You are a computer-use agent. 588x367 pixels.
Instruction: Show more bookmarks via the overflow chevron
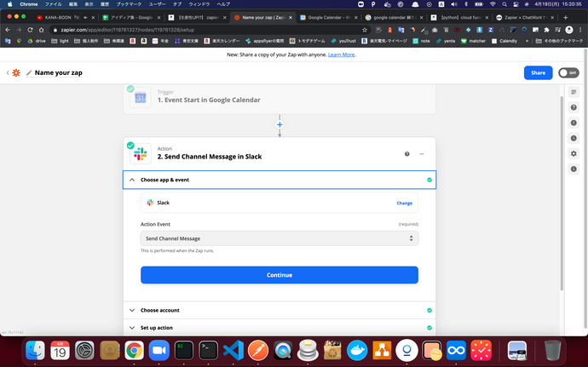(x=527, y=41)
